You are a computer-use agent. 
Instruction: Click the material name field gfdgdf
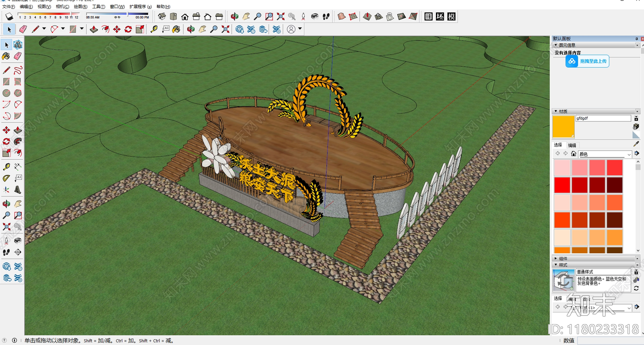pyautogui.click(x=603, y=118)
